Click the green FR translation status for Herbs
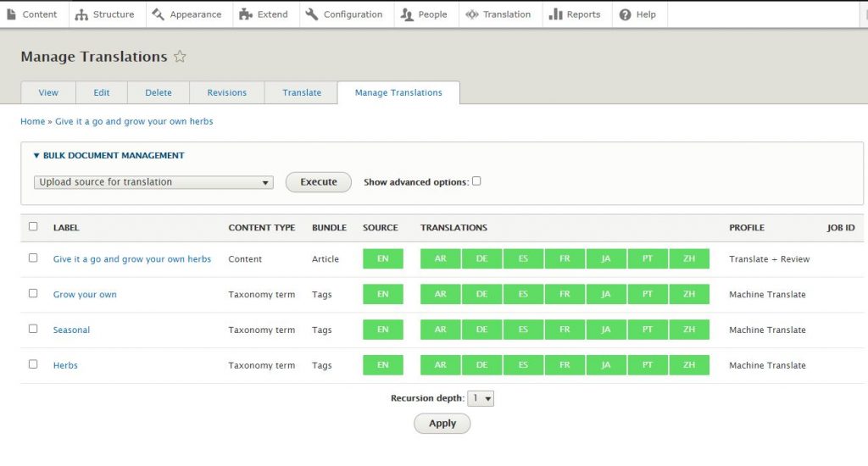Image resolution: width=868 pixels, height=466 pixels. click(x=565, y=365)
